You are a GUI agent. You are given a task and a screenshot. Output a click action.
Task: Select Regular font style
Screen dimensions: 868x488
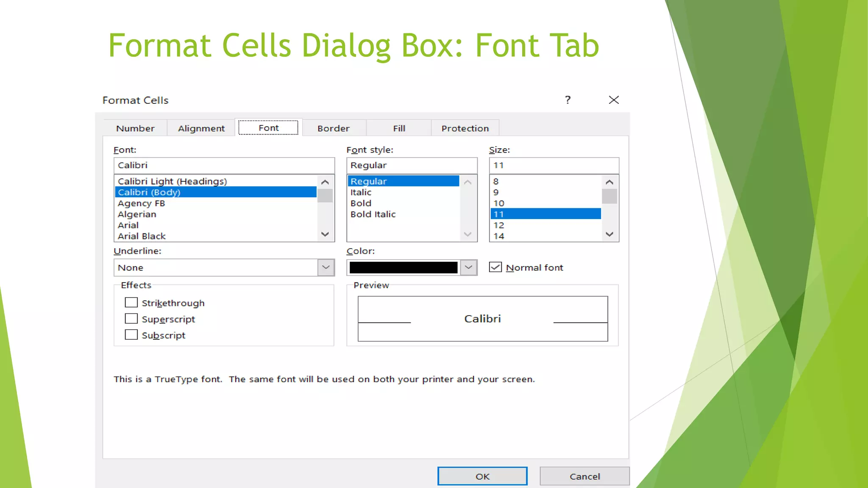(403, 181)
